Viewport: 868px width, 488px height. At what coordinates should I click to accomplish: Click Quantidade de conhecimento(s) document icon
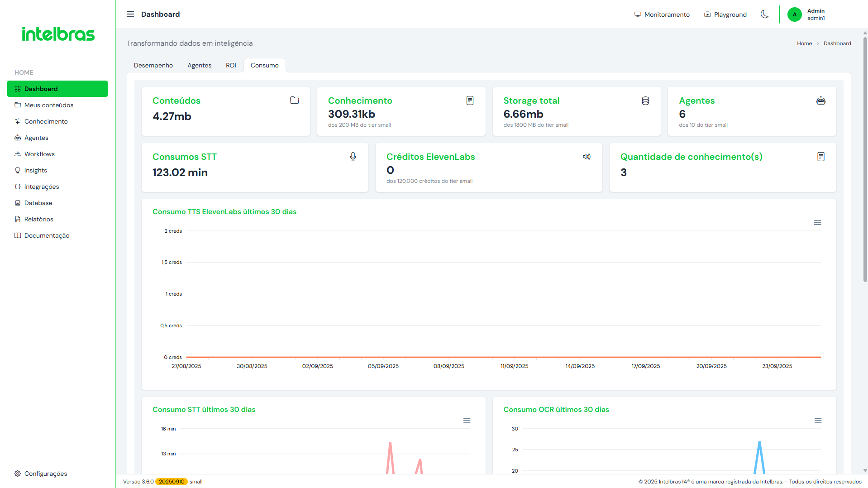(820, 157)
